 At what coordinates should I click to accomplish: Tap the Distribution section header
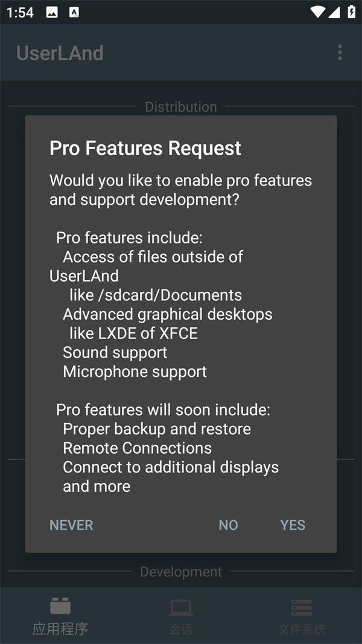click(x=181, y=106)
